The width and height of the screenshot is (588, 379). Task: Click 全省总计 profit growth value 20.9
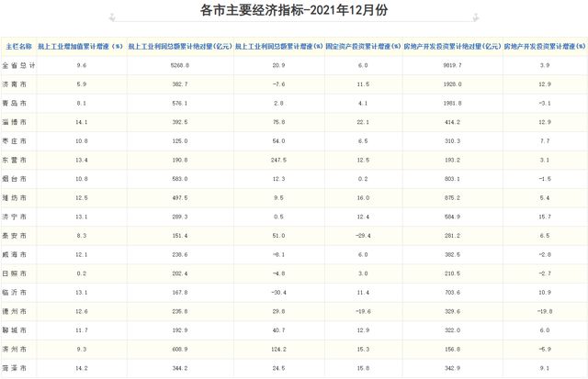pos(278,65)
